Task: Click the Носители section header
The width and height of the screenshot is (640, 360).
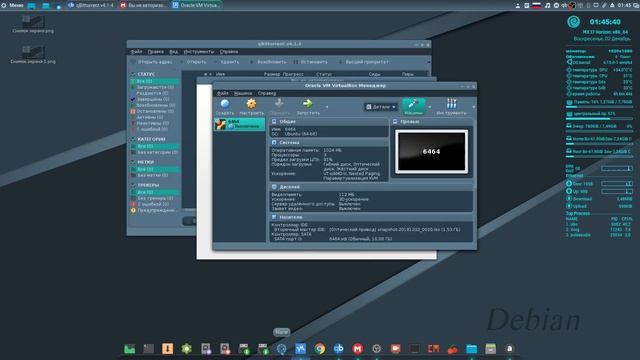Action: pyautogui.click(x=291, y=217)
